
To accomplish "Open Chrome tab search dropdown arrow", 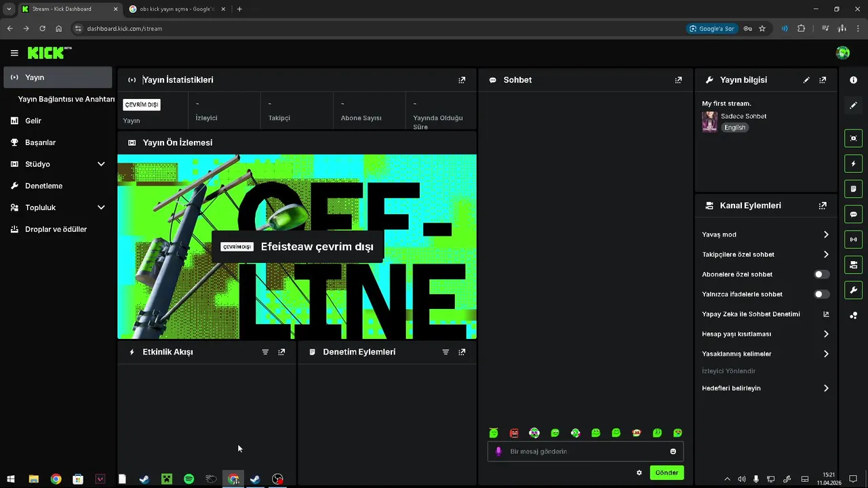I will point(9,9).
